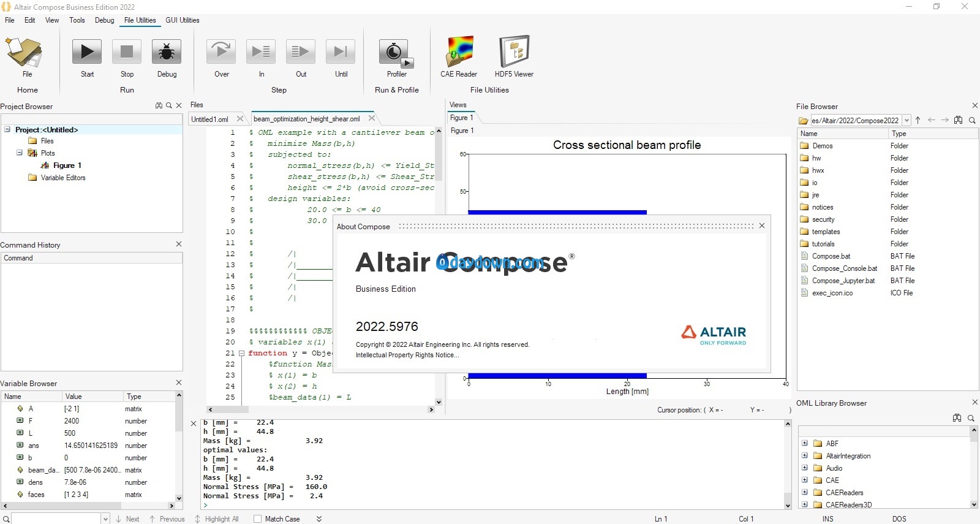The image size is (980, 524).
Task: Launch Debug with the bug icon
Action: pos(167,51)
